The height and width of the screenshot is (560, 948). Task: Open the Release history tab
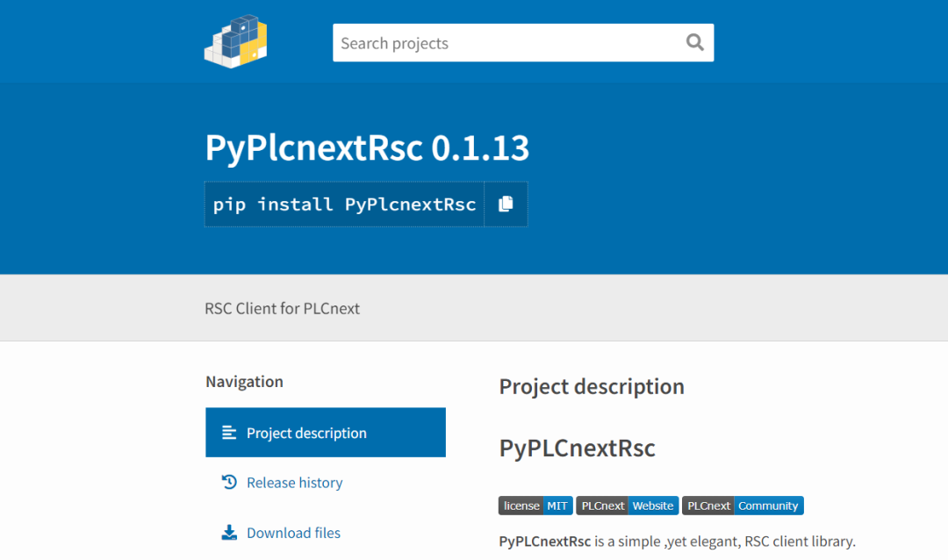[294, 483]
